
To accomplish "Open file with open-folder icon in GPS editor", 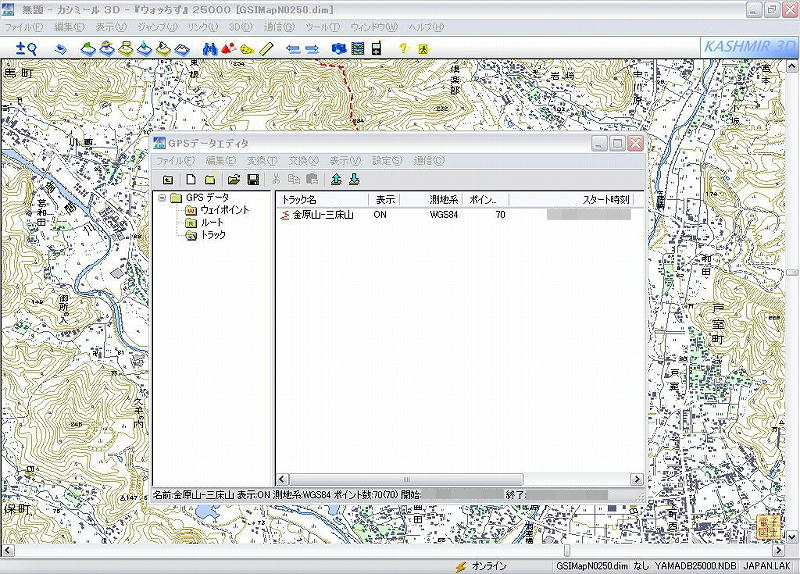I will click(x=234, y=179).
